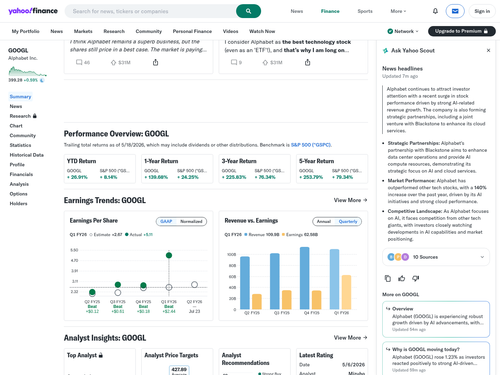Click the green search magnifier button
The width and height of the screenshot is (500, 375).
(248, 11)
